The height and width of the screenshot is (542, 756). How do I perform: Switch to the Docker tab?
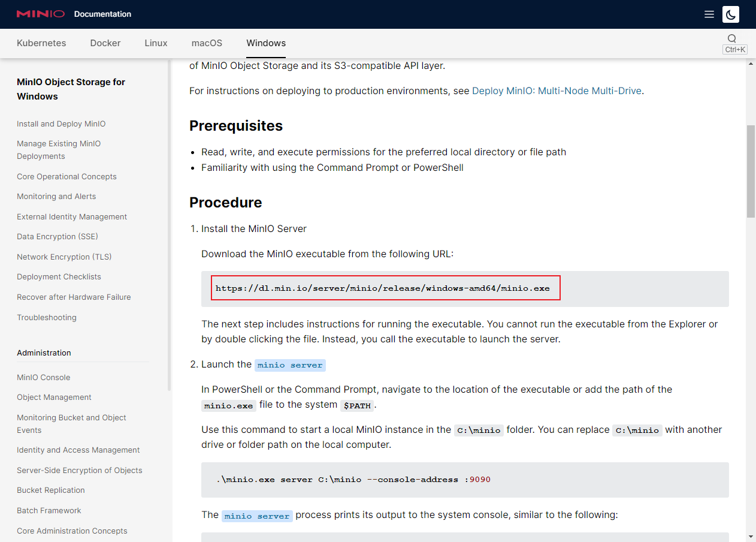click(x=105, y=43)
